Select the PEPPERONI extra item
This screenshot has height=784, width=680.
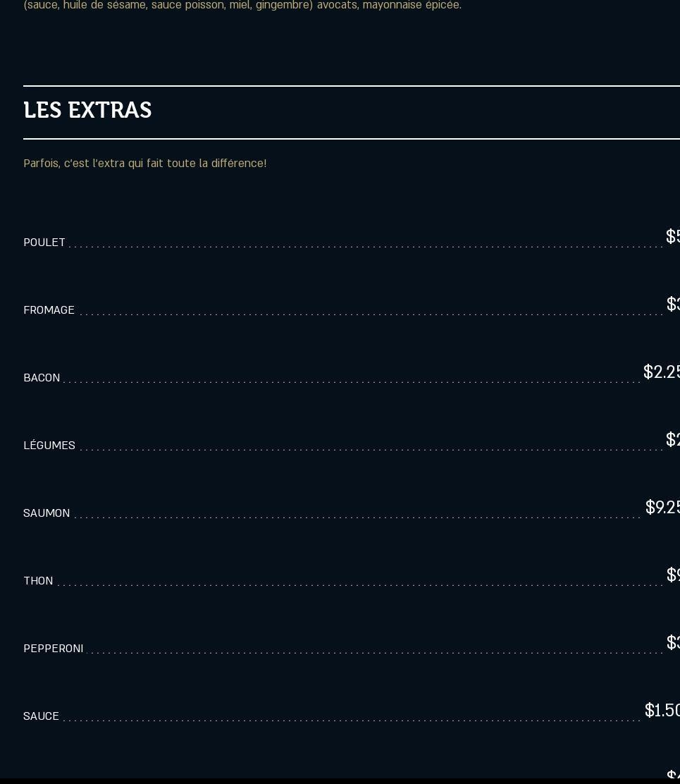pyautogui.click(x=54, y=649)
